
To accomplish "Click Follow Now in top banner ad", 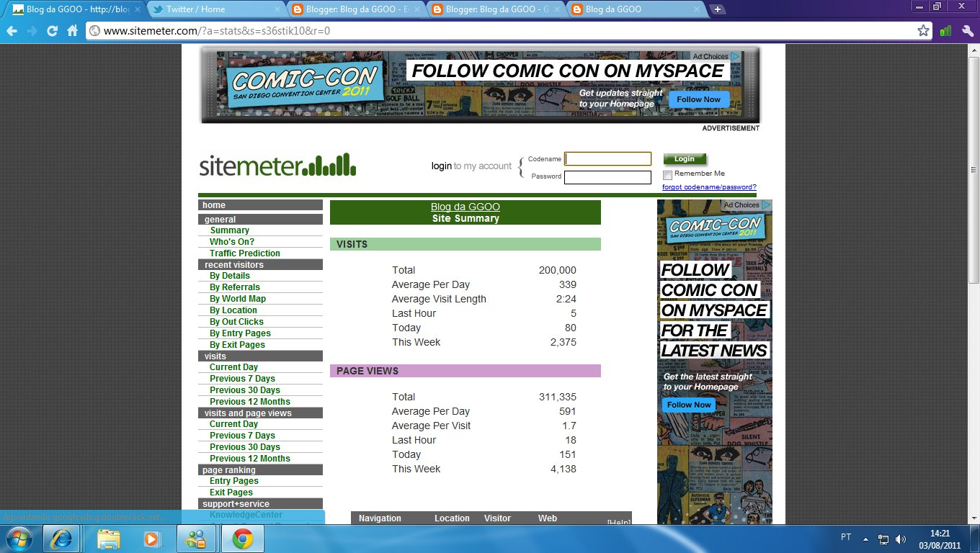I will 699,99.
